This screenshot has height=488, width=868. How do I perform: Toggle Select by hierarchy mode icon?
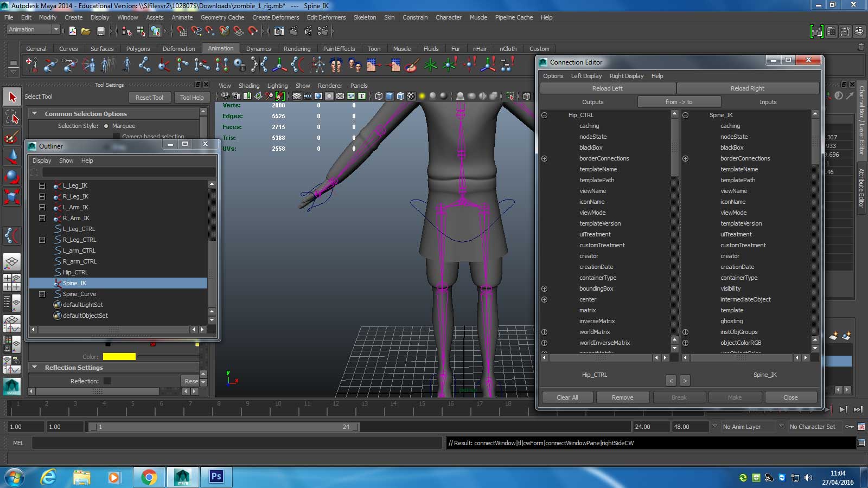127,31
